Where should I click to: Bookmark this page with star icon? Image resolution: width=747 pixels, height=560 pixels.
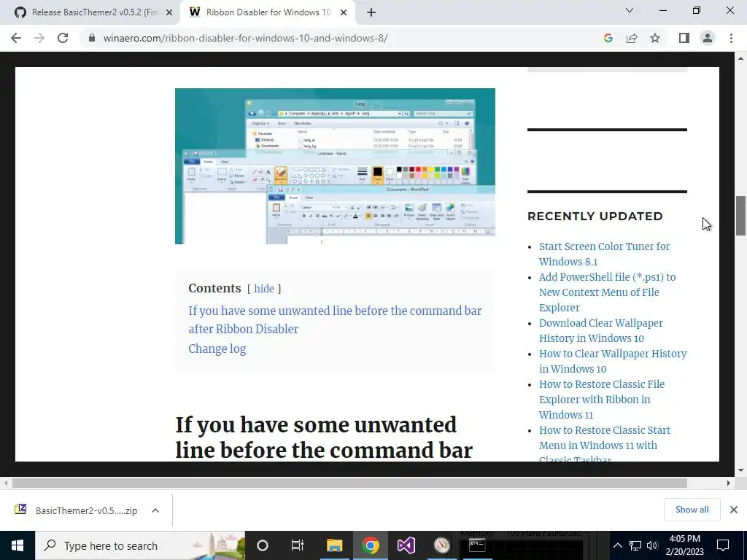click(x=655, y=38)
